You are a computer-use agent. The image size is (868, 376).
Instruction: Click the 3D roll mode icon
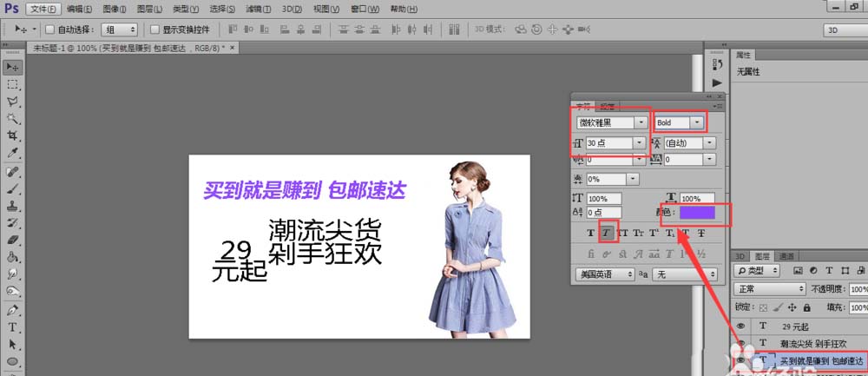tap(536, 30)
